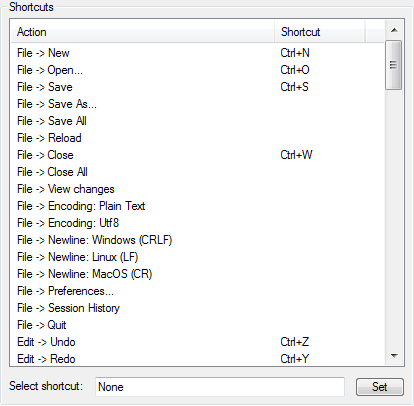Viewport: 414px width, 406px height.
Task: Select File -> Encoding: Utf8 action
Action: (197, 223)
